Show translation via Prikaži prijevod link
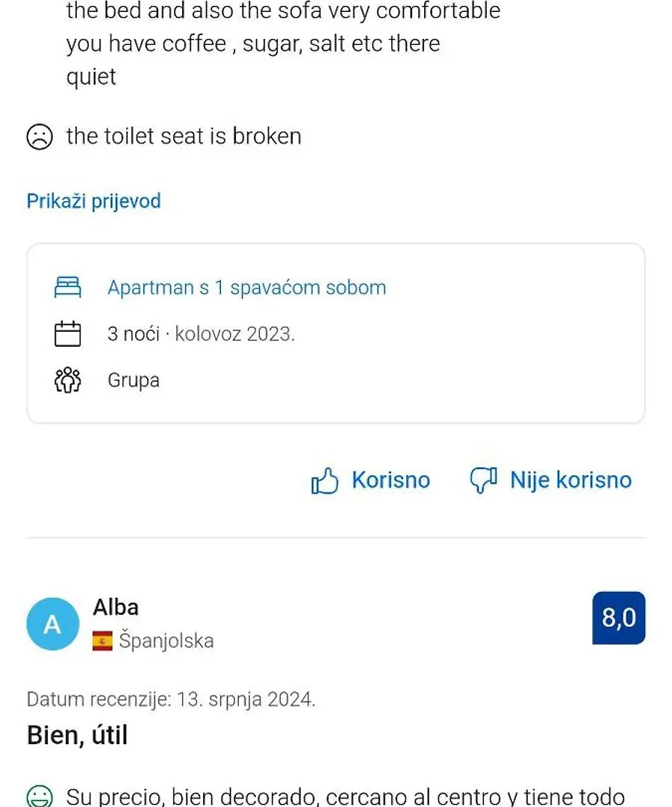This screenshot has height=807, width=672. tap(93, 201)
